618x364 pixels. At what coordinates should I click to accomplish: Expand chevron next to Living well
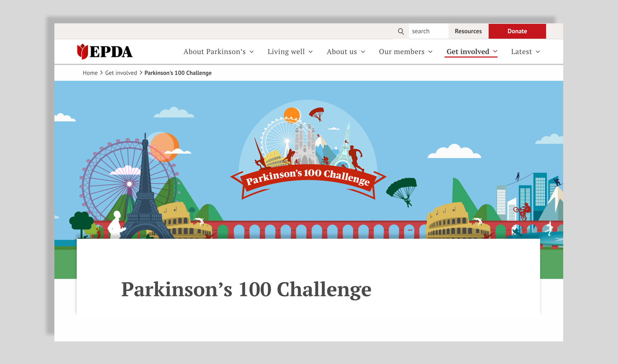311,52
